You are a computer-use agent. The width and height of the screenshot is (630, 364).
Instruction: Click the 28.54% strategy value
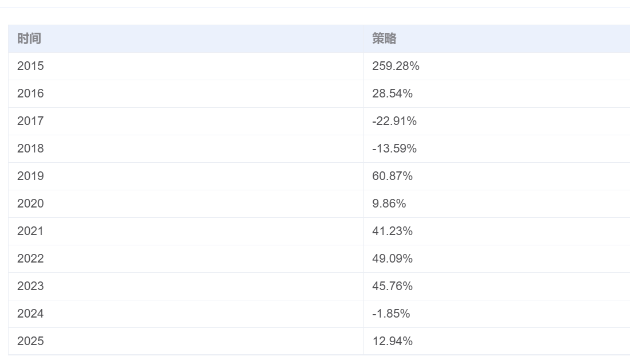click(392, 93)
